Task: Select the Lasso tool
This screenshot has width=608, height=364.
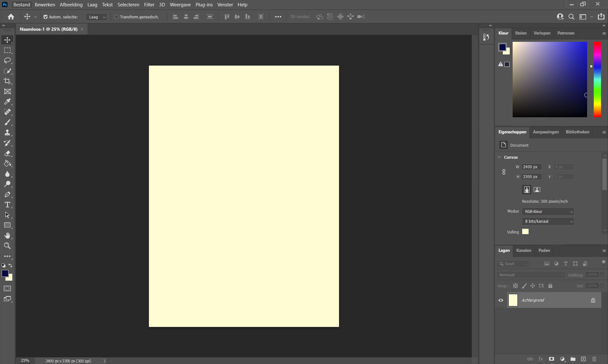Action: coord(7,61)
